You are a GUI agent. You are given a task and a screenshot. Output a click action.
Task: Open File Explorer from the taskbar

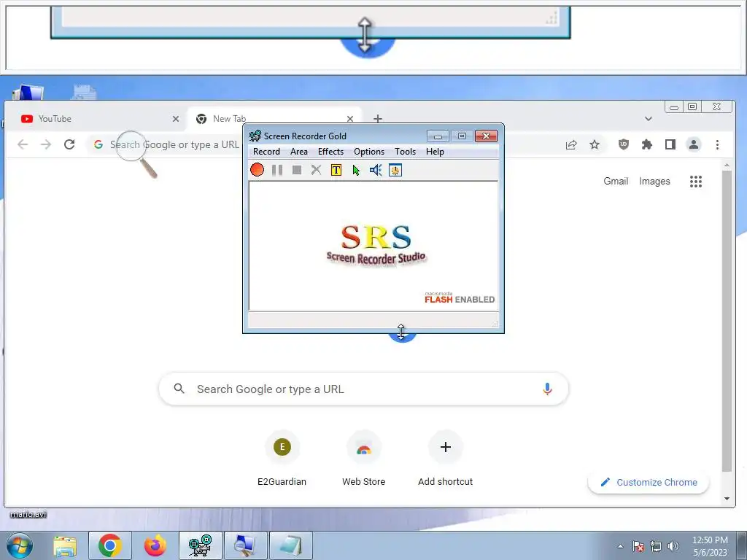[65, 545]
